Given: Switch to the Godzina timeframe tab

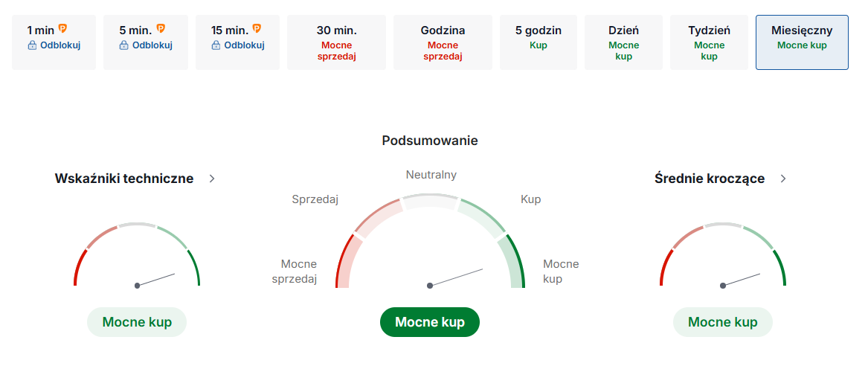Looking at the screenshot, I should (x=443, y=42).
